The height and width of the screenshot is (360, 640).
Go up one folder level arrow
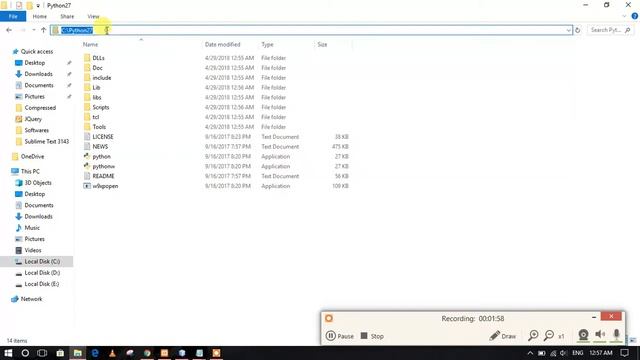(43, 30)
